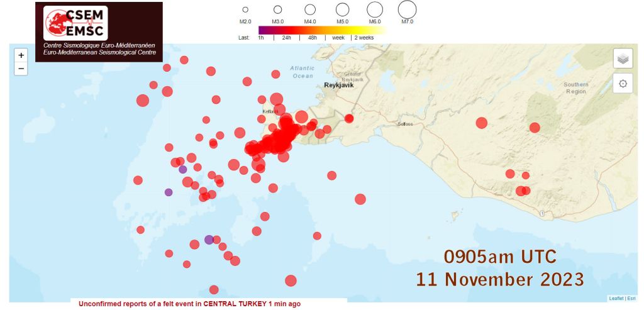Select the M4.0 magnitude legend circle
Screen dimensions: 644x310
click(310, 9)
